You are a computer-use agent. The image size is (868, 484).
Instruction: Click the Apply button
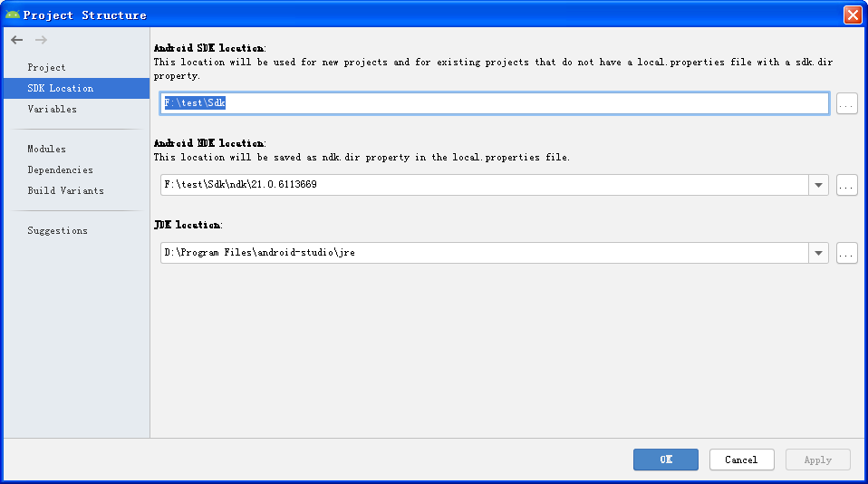[x=817, y=460]
